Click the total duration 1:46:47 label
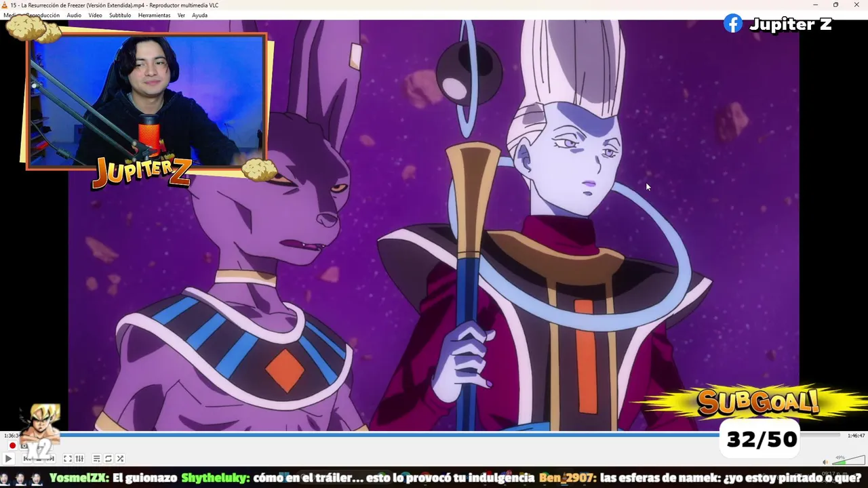This screenshot has height=488, width=868. [856, 436]
